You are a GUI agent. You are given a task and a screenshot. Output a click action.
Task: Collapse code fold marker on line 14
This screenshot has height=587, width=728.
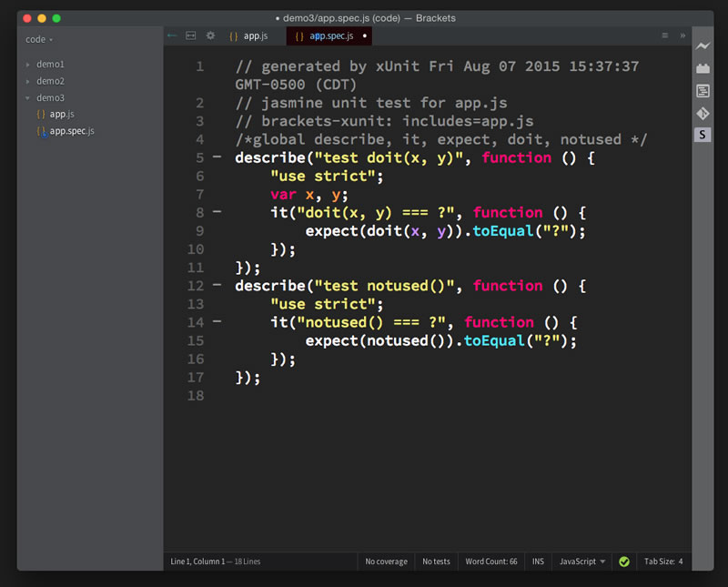click(x=217, y=321)
